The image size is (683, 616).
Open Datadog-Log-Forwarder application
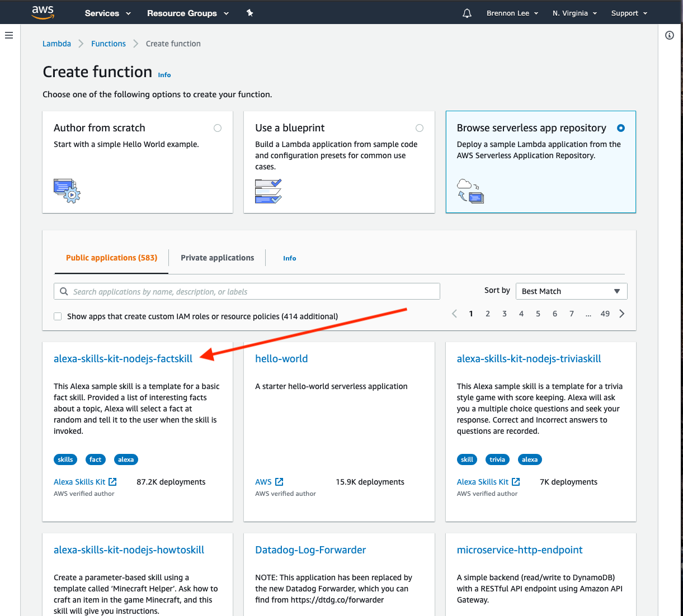click(x=310, y=550)
